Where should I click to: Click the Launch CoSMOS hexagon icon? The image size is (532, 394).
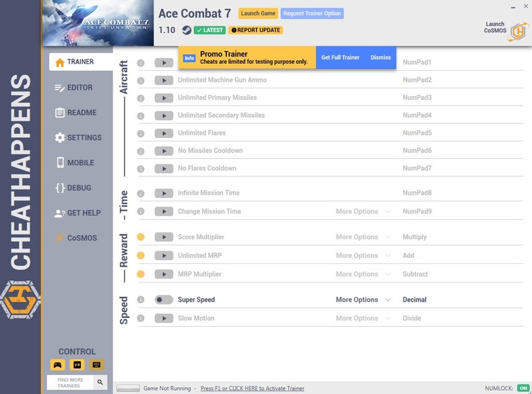click(x=518, y=32)
